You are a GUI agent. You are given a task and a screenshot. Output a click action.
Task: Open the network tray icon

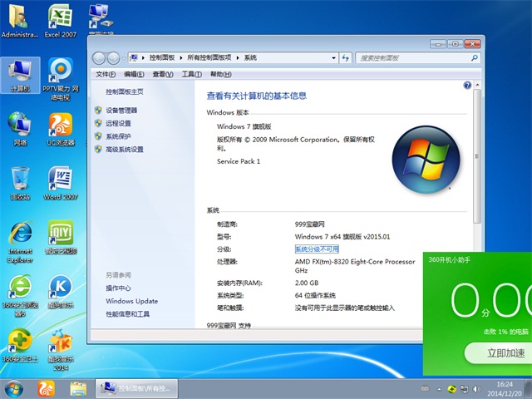pos(464,389)
